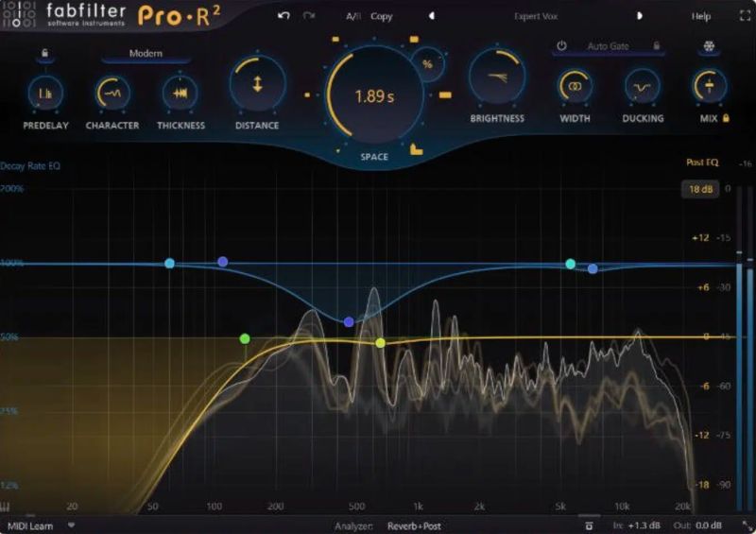Select the green Post EQ band near 150 Hz
Image resolution: width=756 pixels, height=534 pixels.
[x=245, y=339]
